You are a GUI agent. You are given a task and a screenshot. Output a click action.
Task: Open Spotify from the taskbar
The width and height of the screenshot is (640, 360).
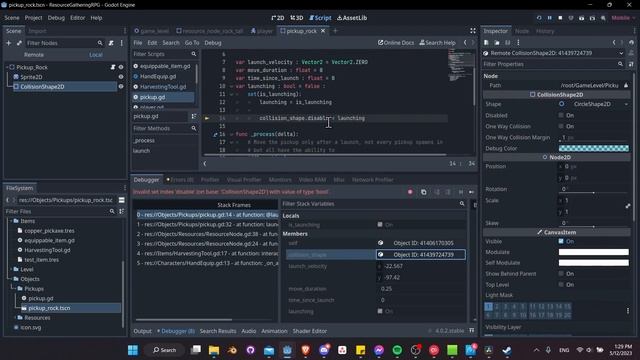397,350
